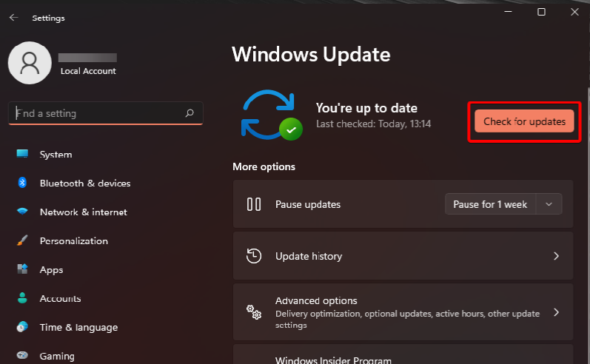Screen dimensions: 590x364
Task: Click the Network wifi icon
Action: pyautogui.click(x=22, y=212)
